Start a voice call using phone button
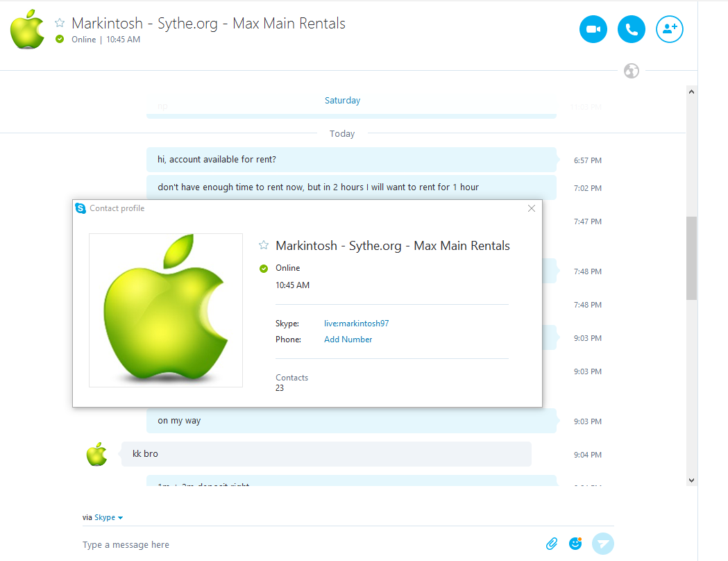728x561 pixels. click(x=631, y=29)
